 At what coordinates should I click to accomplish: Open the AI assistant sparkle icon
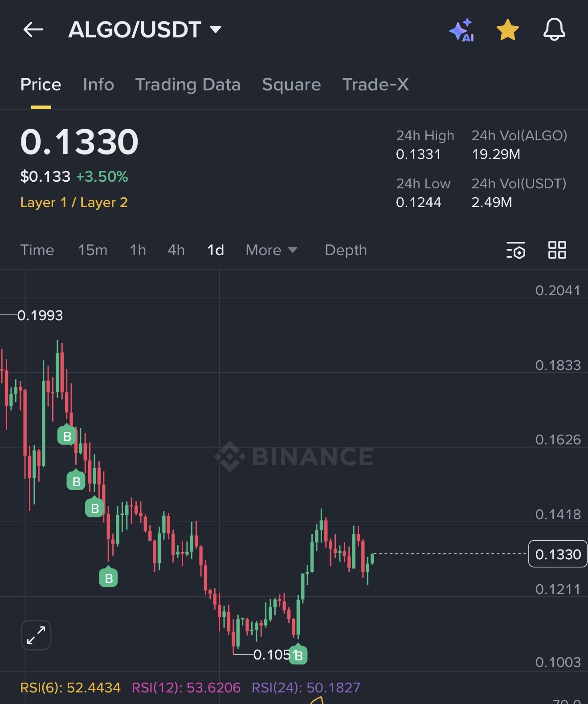[461, 30]
